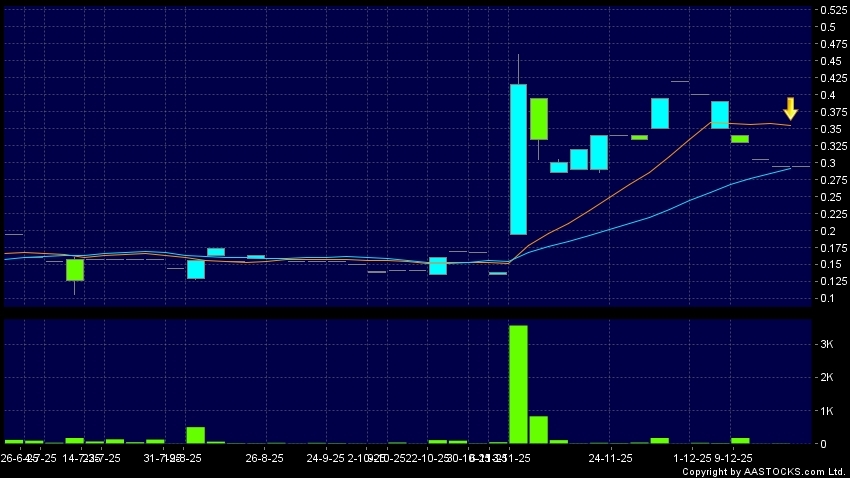Click the green candle near 0.15 at left

[x=75, y=269]
